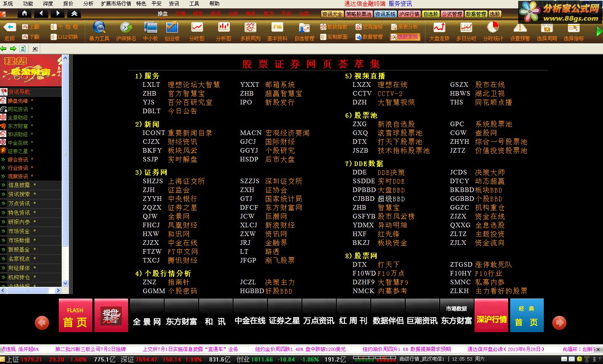Screen dimensions: 603x364
Task: Click the refresh icon in browser bar
Action: click(x=23, y=49)
